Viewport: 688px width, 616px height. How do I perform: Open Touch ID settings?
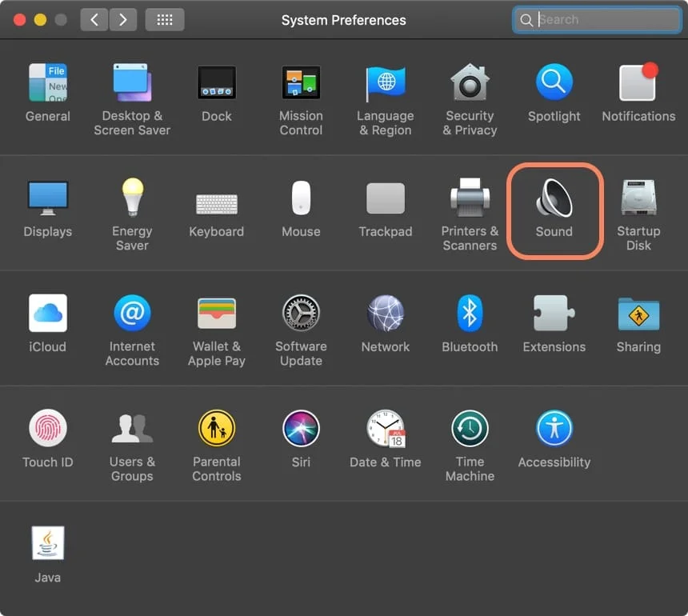pos(47,429)
